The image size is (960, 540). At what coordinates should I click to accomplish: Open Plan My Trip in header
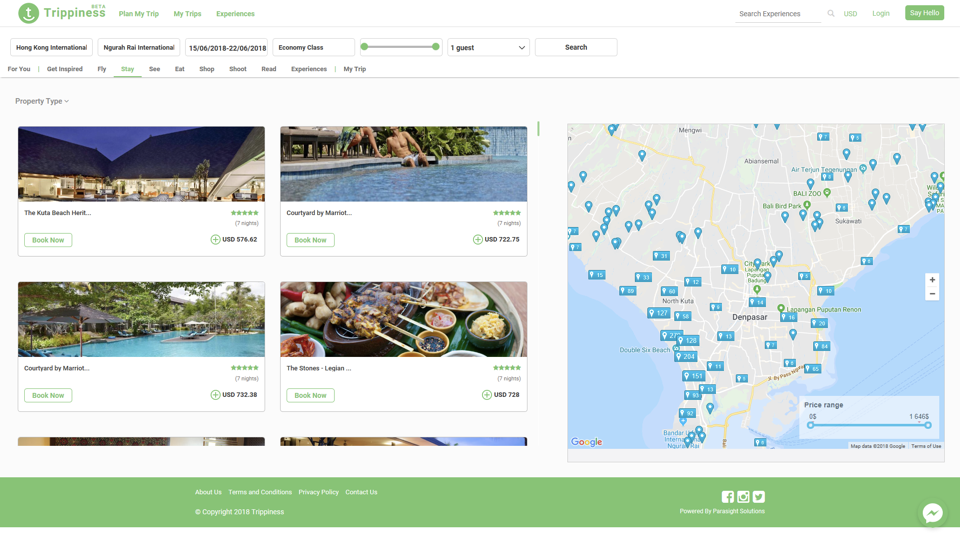[x=138, y=13]
